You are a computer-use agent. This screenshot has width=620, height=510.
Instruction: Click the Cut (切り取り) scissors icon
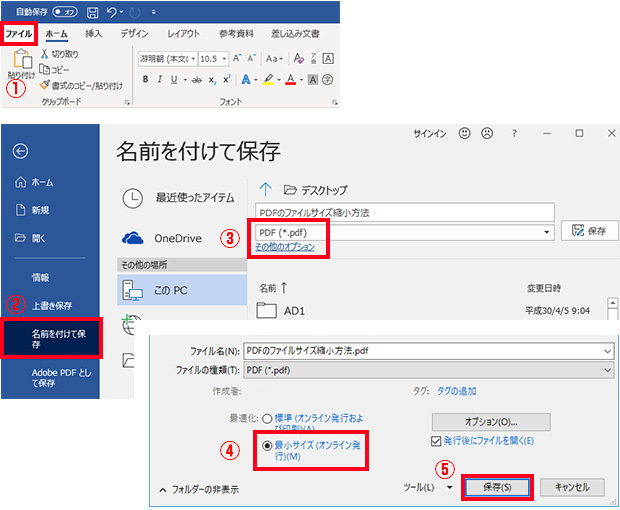tap(44, 53)
